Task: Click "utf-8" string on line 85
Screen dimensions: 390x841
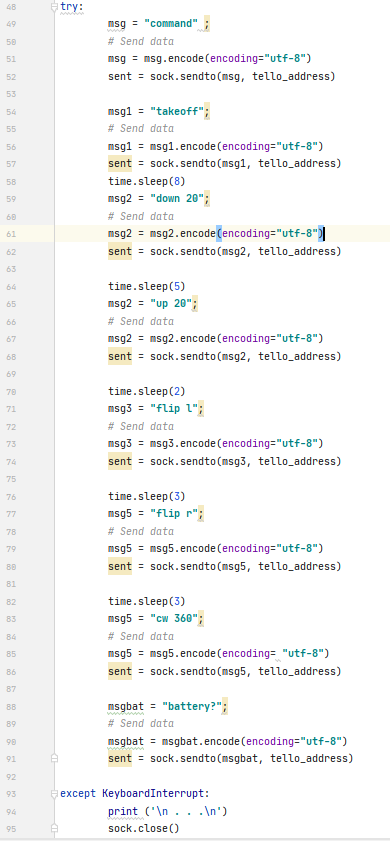Action: pos(303,654)
